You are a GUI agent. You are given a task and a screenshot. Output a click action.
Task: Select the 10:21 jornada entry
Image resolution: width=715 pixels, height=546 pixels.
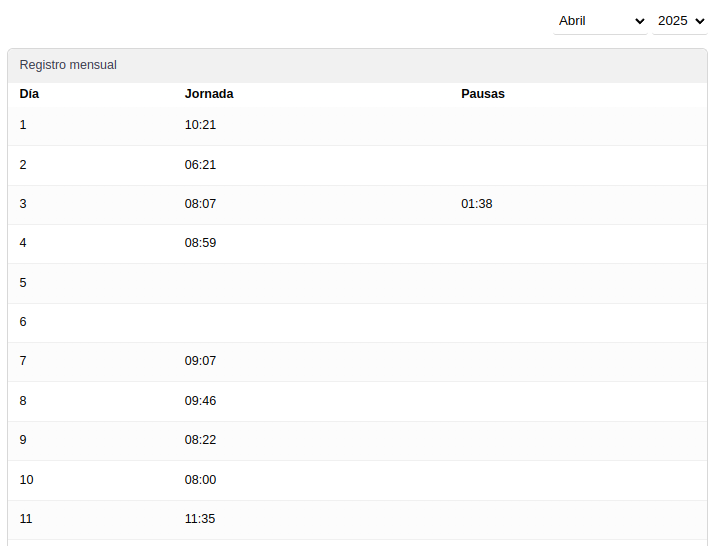pyautogui.click(x=200, y=125)
